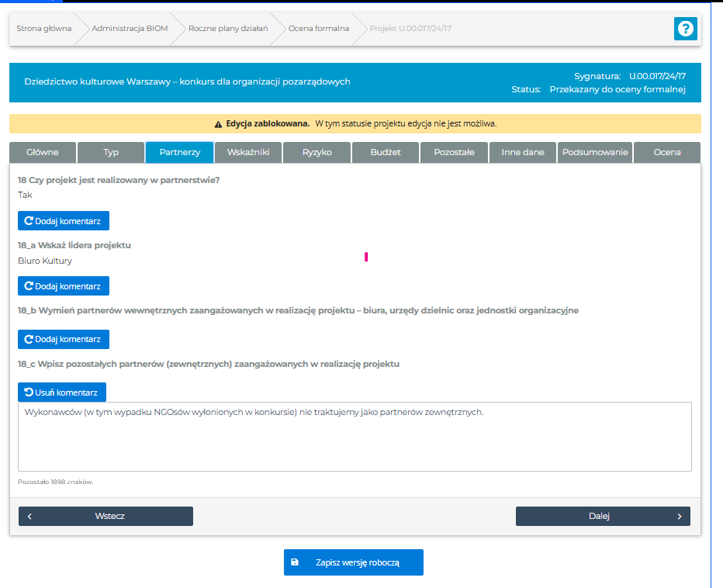
Task: Click the undo icon on Usuń komentarz
Action: click(29, 393)
